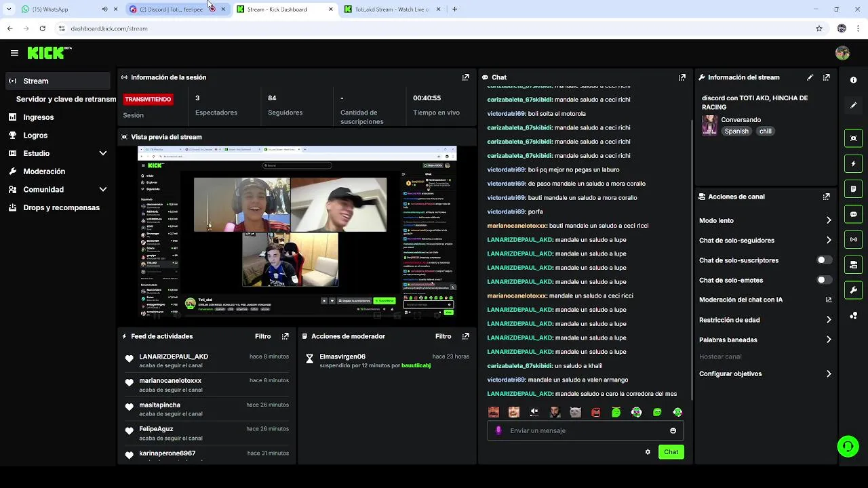Viewport: 868px width, 488px height.
Task: Open chat settings gear icon
Action: (x=648, y=452)
